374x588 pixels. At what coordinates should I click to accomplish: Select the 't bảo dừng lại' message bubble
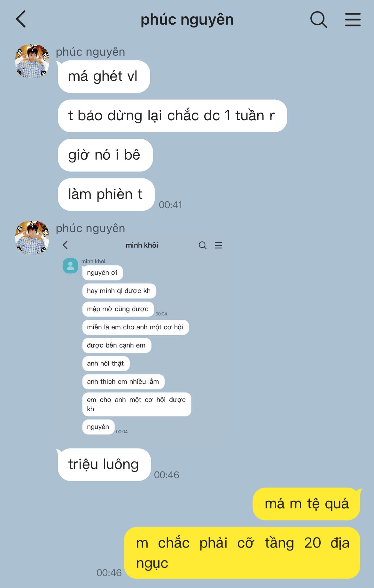172,116
